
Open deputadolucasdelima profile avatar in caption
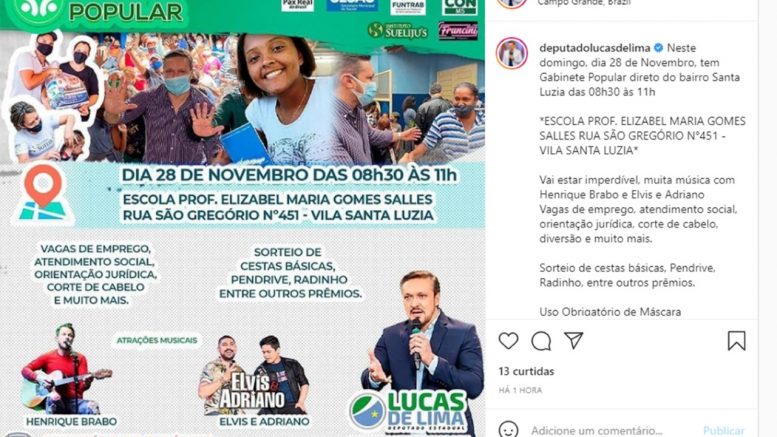[512, 53]
